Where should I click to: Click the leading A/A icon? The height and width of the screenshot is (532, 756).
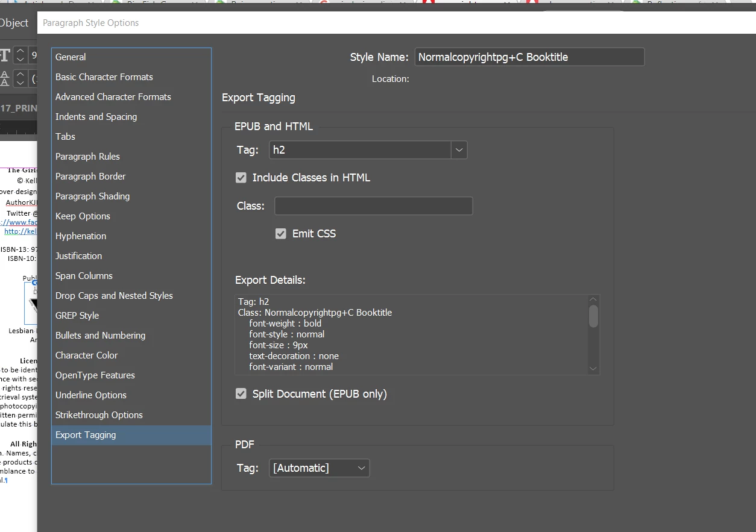click(x=5, y=78)
